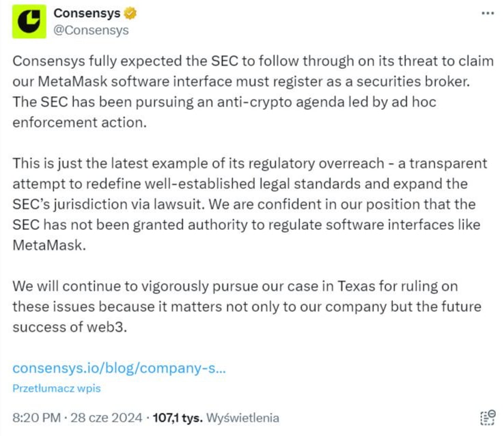
Task: Open the Consensys profile avatar
Action: point(29,20)
